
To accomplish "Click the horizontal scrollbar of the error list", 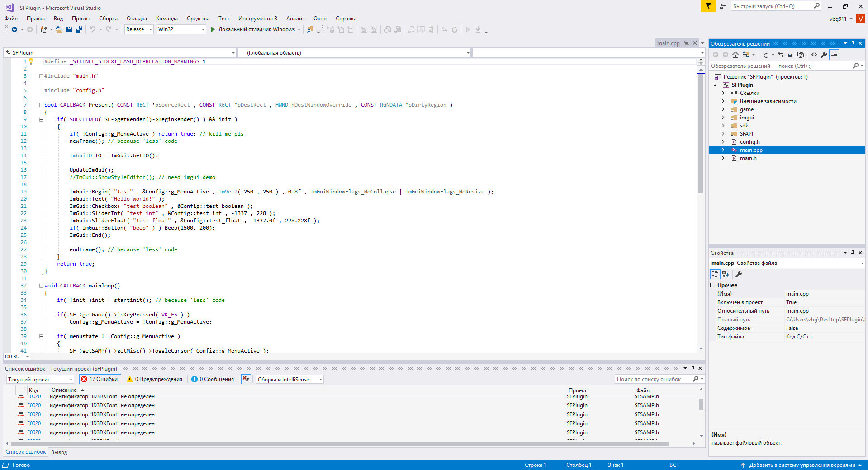I will pyautogui.click(x=339, y=444).
